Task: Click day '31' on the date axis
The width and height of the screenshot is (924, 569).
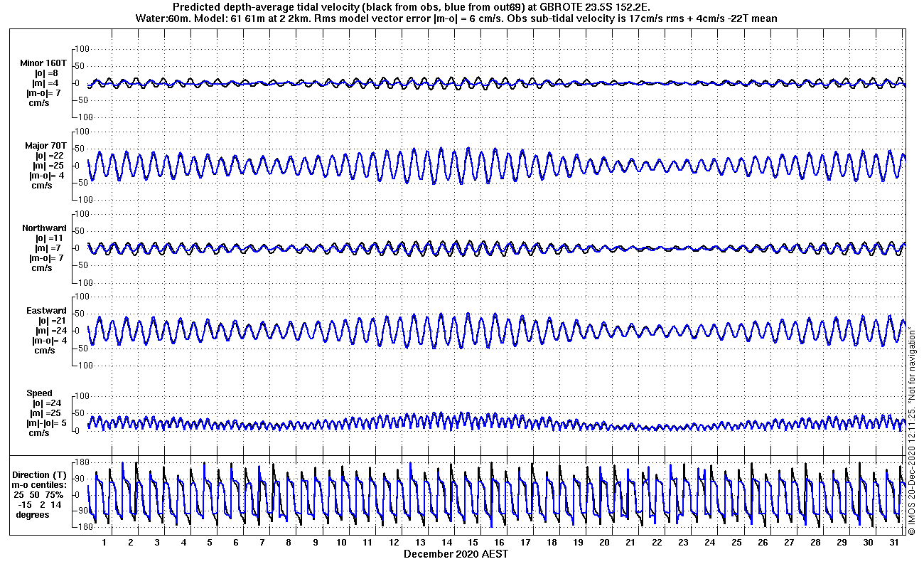Action: pos(894,543)
